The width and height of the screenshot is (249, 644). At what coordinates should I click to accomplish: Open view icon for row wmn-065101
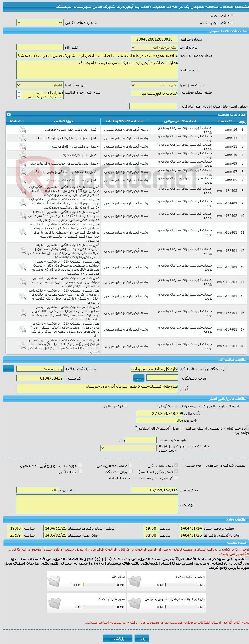pyautogui.click(x=22, y=296)
